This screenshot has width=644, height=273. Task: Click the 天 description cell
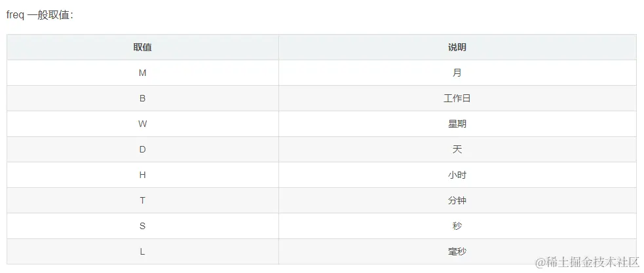click(457, 149)
